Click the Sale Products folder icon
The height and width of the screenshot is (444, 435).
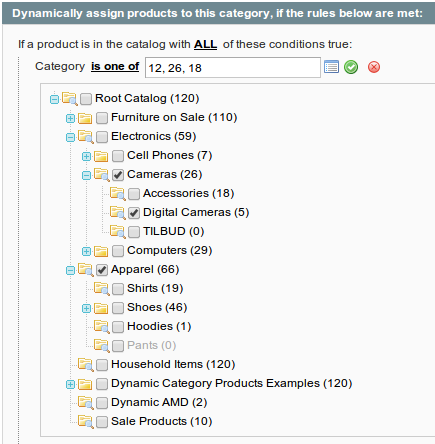[86, 422]
